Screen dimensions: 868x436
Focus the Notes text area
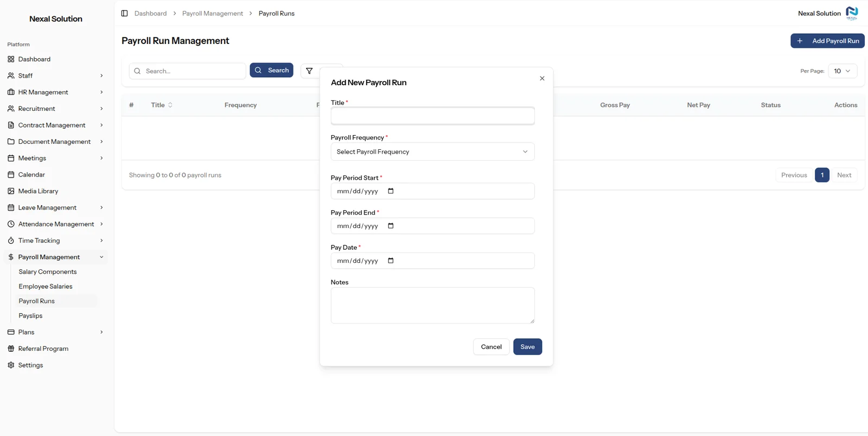[x=432, y=306]
